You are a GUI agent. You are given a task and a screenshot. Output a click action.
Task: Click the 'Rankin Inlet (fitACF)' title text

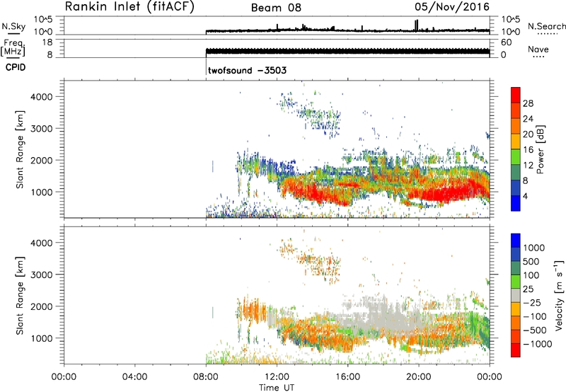pos(129,7)
